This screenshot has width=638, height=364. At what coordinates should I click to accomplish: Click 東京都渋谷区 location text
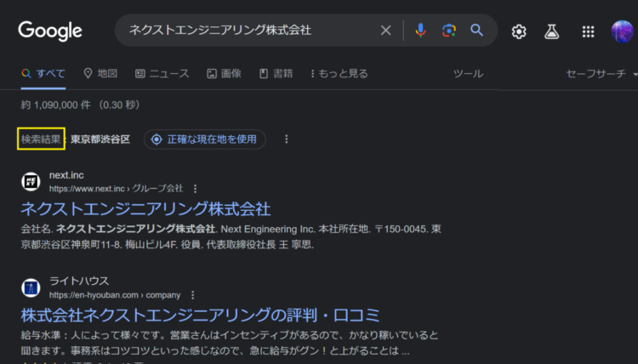tap(100, 139)
